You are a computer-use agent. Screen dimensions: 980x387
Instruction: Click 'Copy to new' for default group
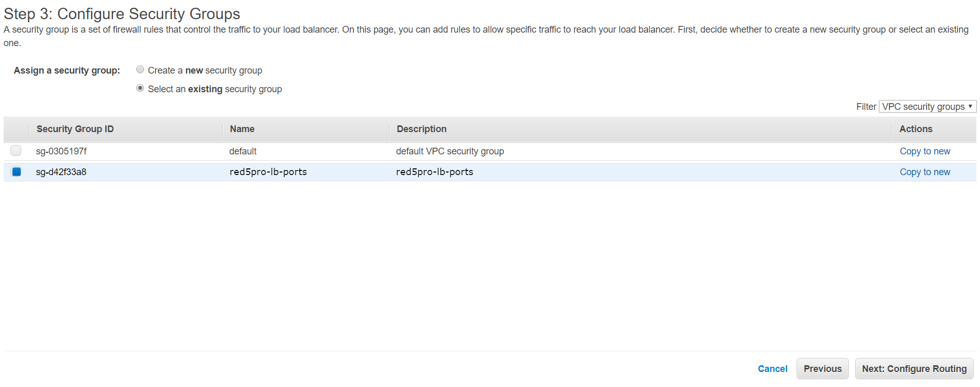[x=925, y=151]
